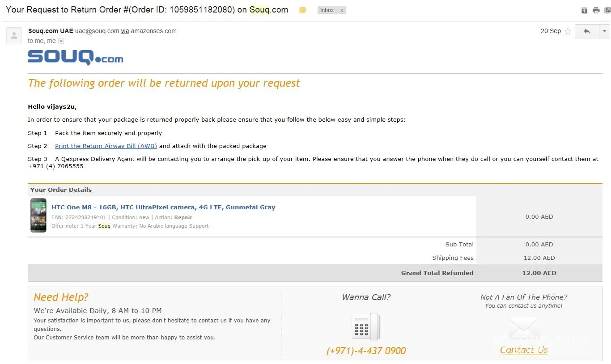
Task: Click the Souq.com logo
Action: click(75, 58)
